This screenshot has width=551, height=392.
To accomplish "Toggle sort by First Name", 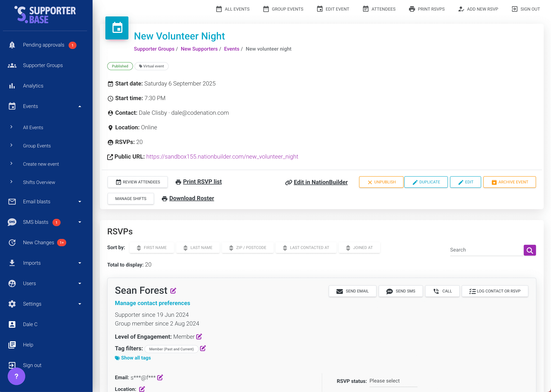I will click(x=152, y=248).
